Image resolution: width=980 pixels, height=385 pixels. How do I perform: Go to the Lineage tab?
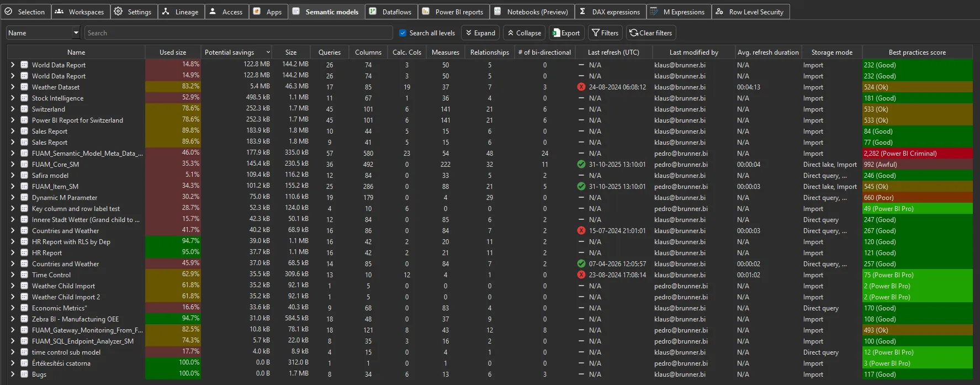point(181,12)
